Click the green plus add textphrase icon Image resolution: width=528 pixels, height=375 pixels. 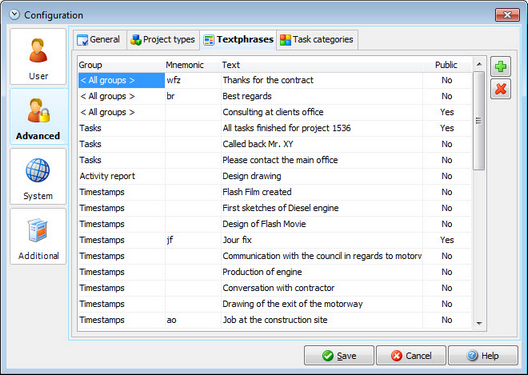[500, 66]
